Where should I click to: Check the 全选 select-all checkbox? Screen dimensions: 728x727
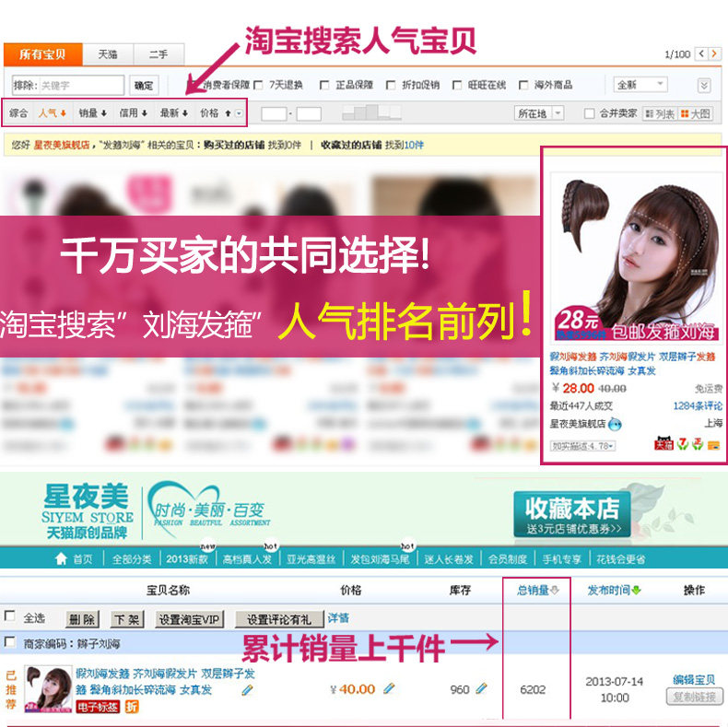pyautogui.click(x=9, y=616)
